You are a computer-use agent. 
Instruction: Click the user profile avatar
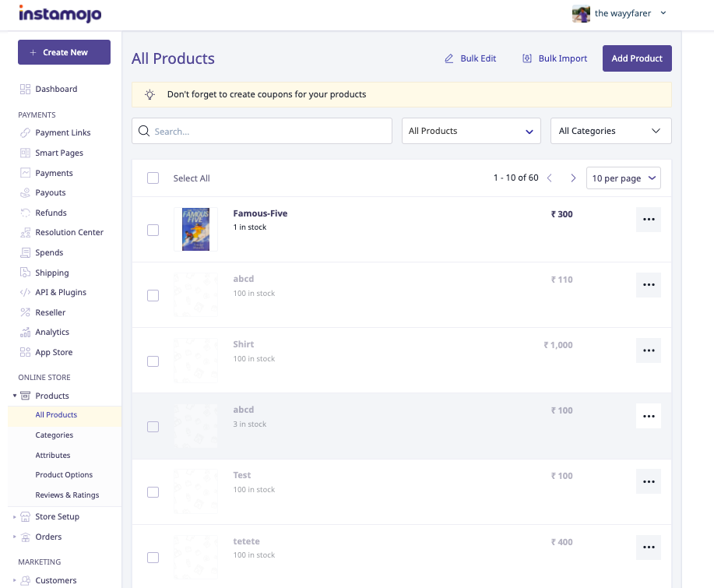point(581,14)
